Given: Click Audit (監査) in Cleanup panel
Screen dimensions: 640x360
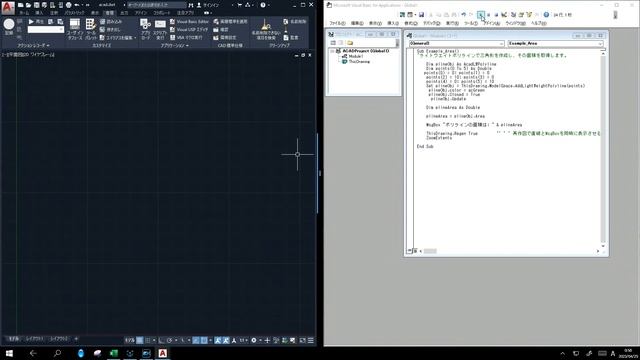Looking at the screenshot, I should pos(291,37).
